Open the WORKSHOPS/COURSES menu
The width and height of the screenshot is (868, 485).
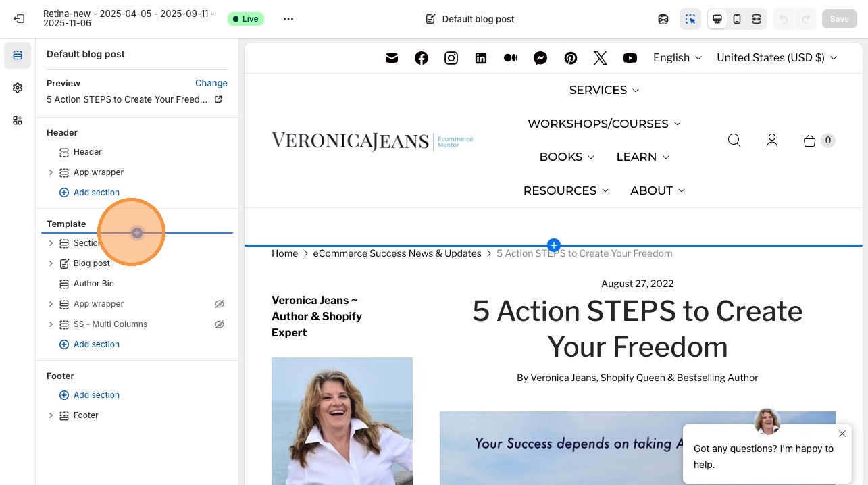(x=605, y=124)
